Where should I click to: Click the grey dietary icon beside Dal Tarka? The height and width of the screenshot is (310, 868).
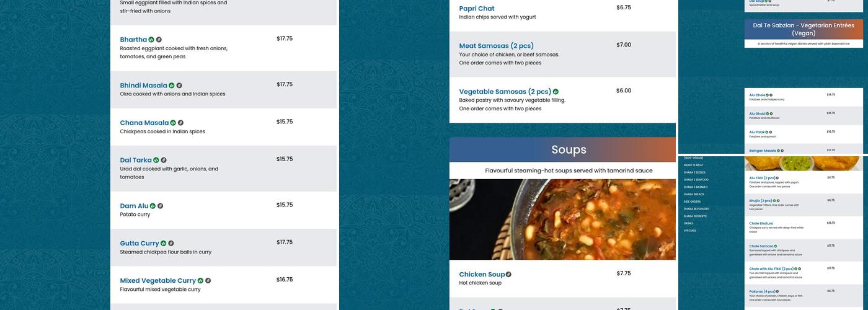point(164,160)
